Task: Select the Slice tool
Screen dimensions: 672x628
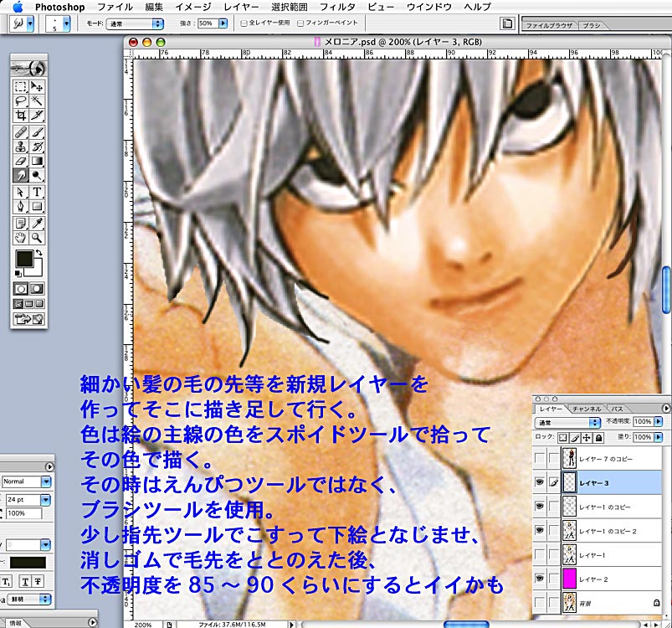Action: (37, 115)
